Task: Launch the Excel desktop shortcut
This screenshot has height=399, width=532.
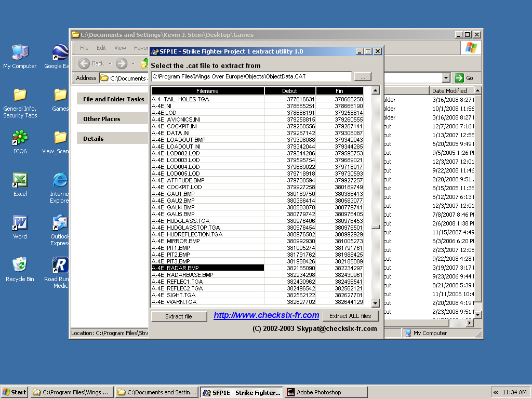Action: [x=20, y=184]
